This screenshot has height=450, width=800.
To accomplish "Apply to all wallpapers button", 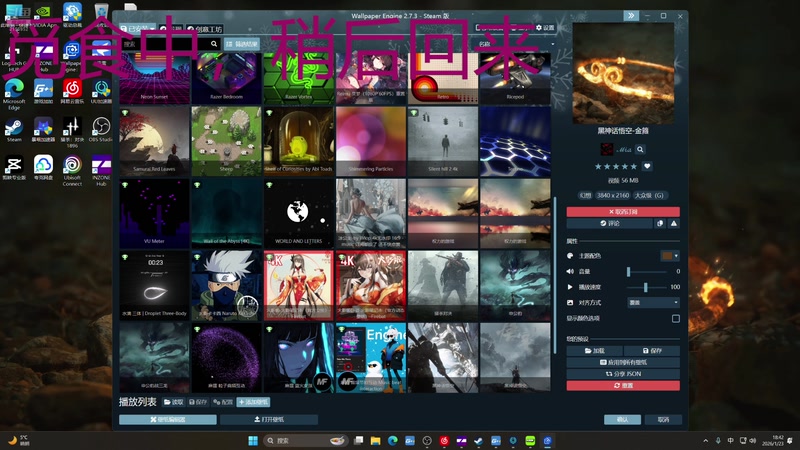I will tap(623, 362).
